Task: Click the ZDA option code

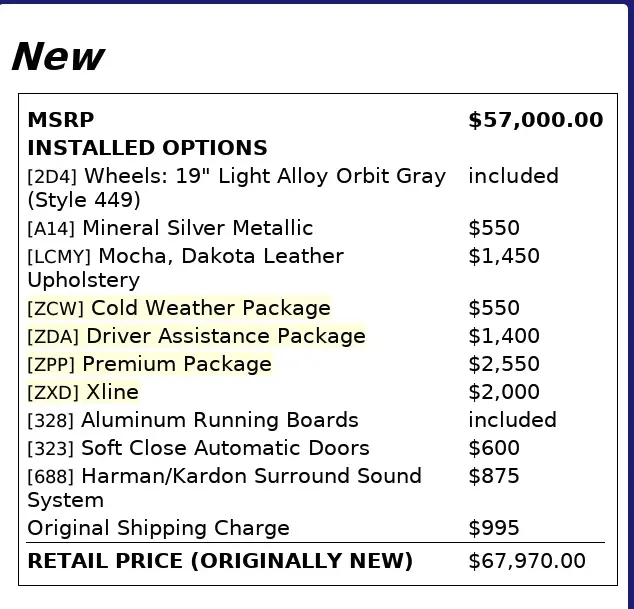Action: click(54, 337)
